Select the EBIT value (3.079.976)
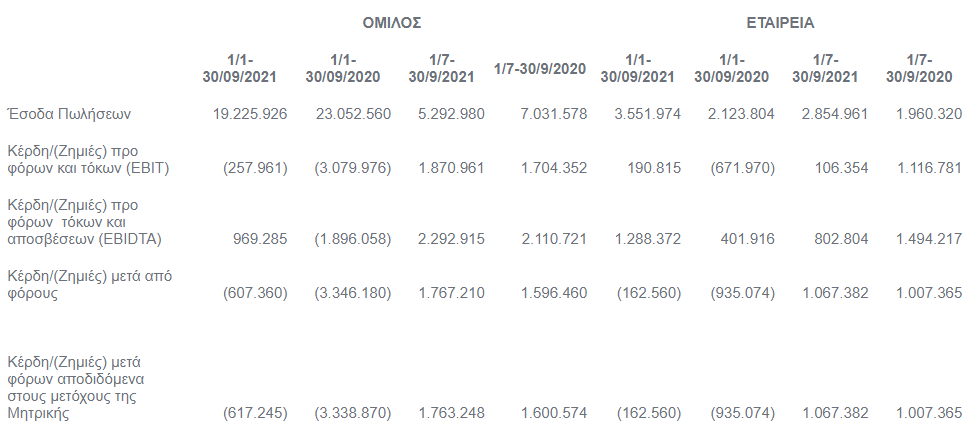 click(x=353, y=168)
